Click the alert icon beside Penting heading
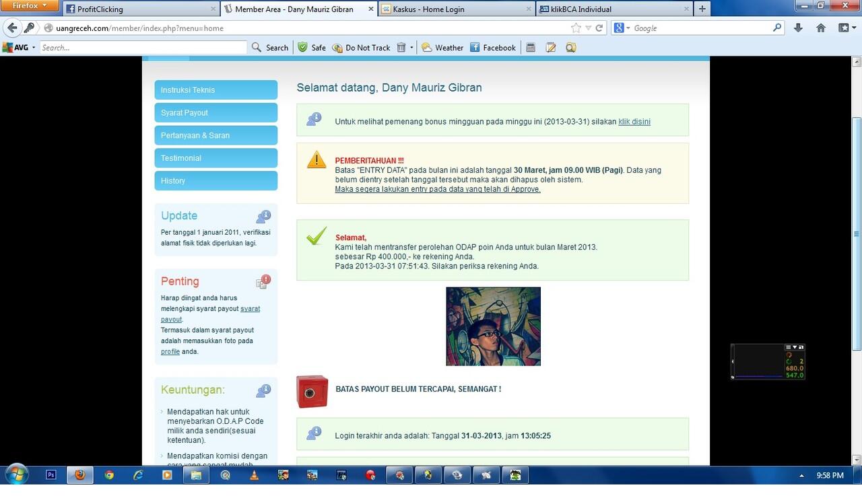 pyautogui.click(x=263, y=282)
